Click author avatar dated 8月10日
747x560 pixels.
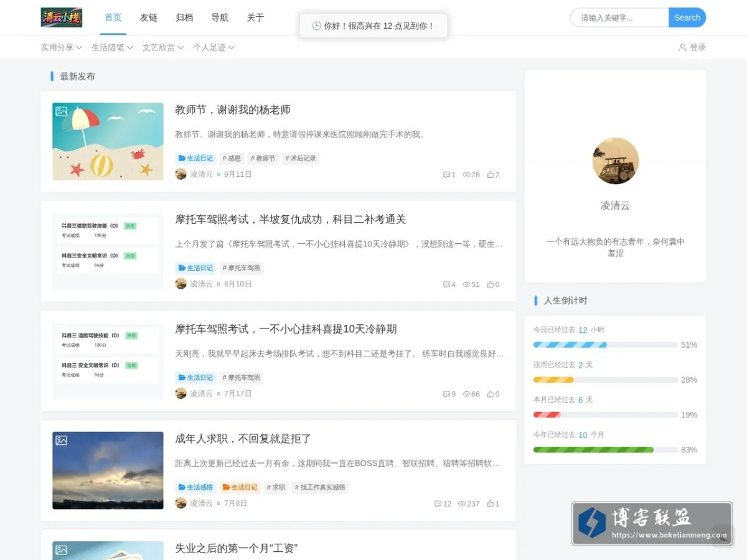[181, 284]
